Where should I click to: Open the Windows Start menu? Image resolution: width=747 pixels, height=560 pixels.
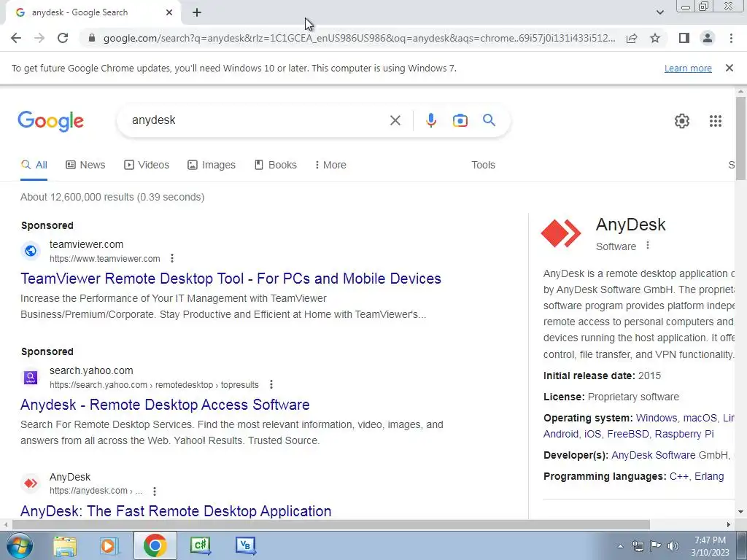pos(19,545)
